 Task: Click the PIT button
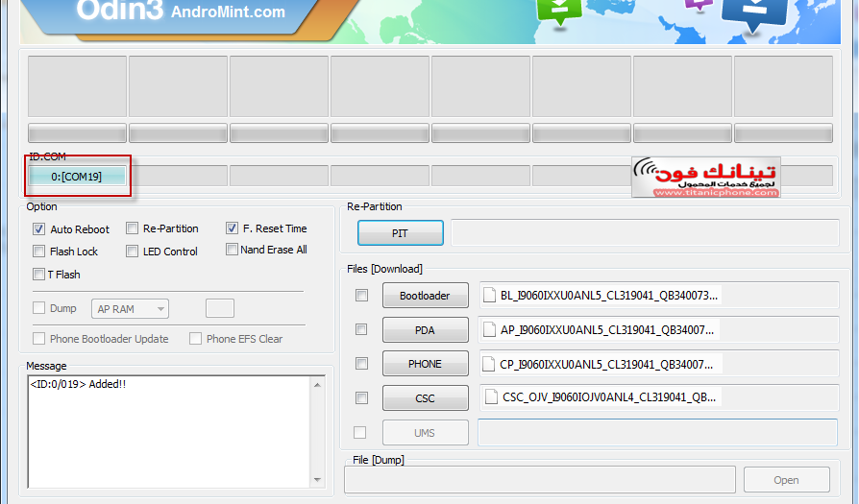401,233
